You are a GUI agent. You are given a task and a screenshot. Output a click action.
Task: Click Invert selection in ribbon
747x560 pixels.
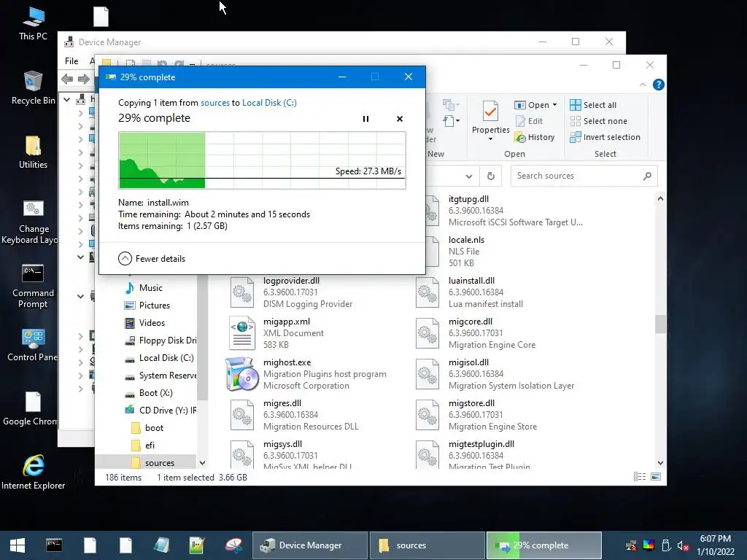pos(605,137)
